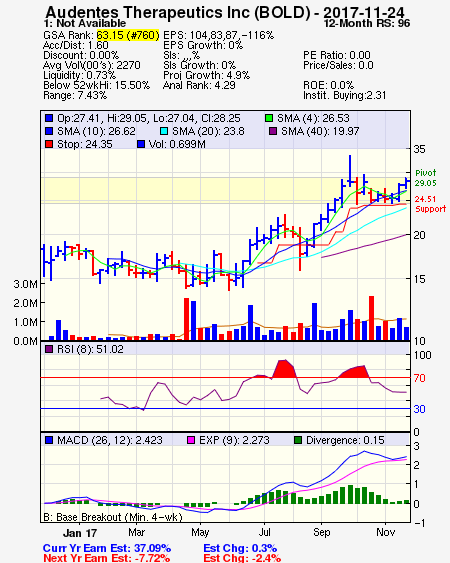The width and height of the screenshot is (450, 563).
Task: Click the ROE: 0.0% line
Action: (329, 85)
